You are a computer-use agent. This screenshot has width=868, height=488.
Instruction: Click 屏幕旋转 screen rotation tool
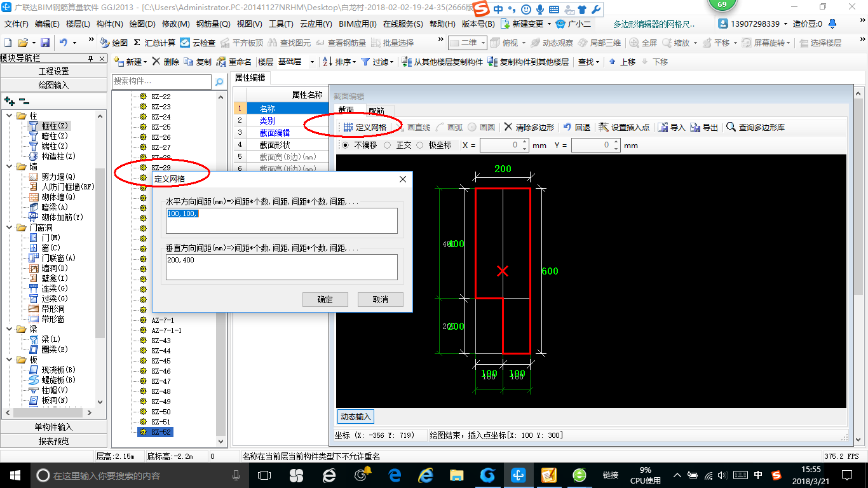pyautogui.click(x=765, y=43)
